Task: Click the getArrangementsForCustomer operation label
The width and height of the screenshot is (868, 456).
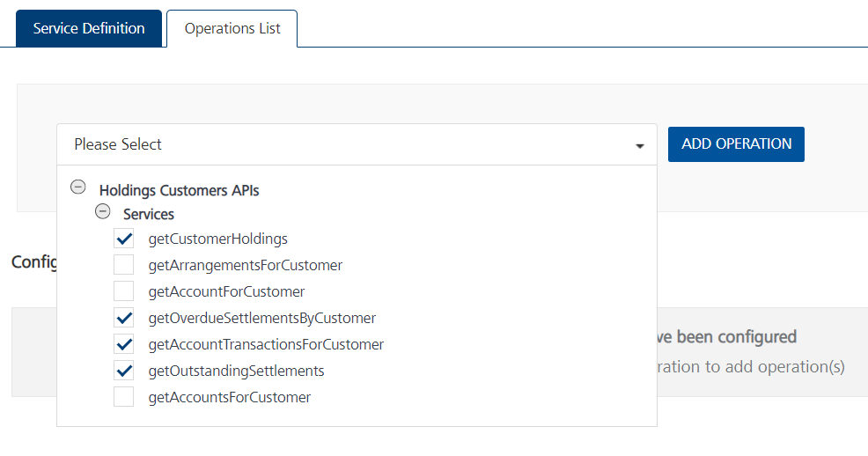Action: coord(245,265)
